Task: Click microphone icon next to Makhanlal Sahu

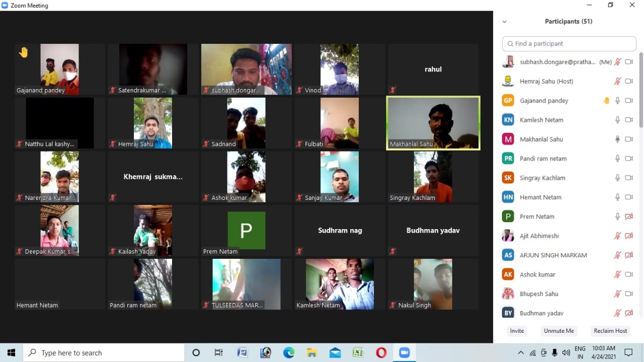Action: point(617,139)
